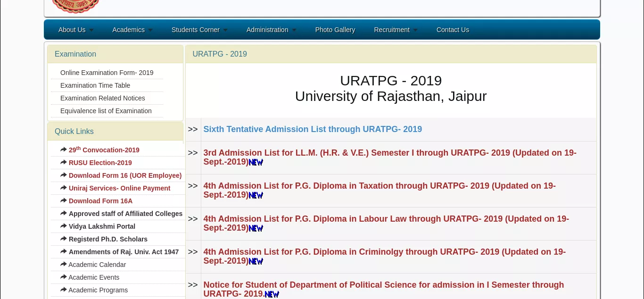
Task: Expand the Recruitment dropdown arrow
Action: [415, 30]
